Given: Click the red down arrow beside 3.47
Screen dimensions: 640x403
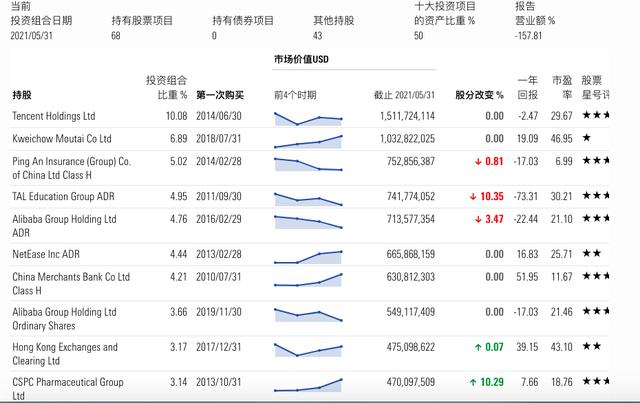Looking at the screenshot, I should (x=478, y=220).
